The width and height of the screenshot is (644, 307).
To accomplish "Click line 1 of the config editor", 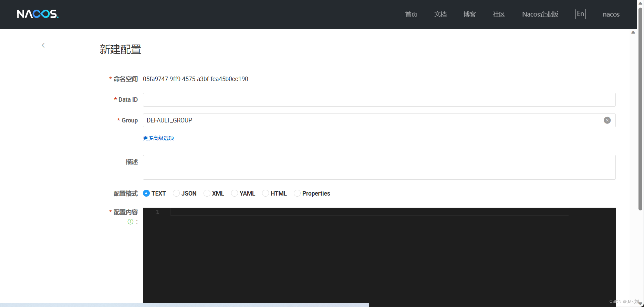I will [x=369, y=212].
